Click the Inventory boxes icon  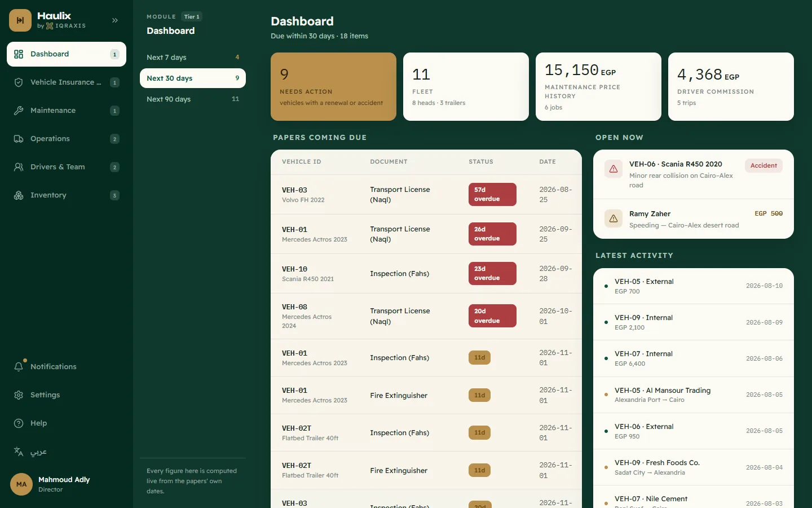coord(19,195)
